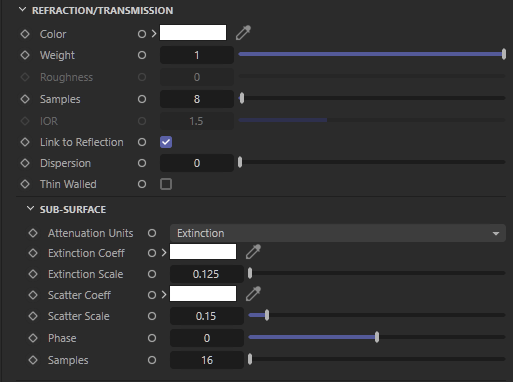Click the Link to Reflection keyframe diamond
The height and width of the screenshot is (382, 513).
25,142
